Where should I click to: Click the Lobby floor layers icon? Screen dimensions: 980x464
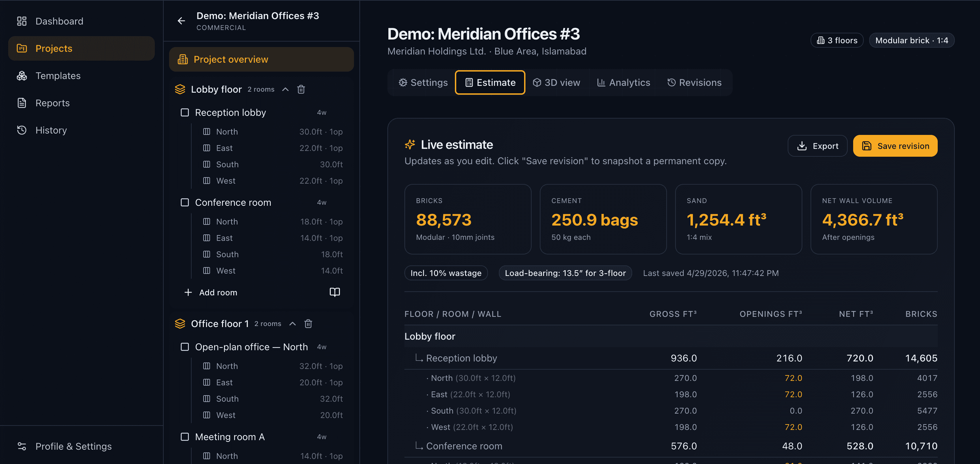point(180,89)
